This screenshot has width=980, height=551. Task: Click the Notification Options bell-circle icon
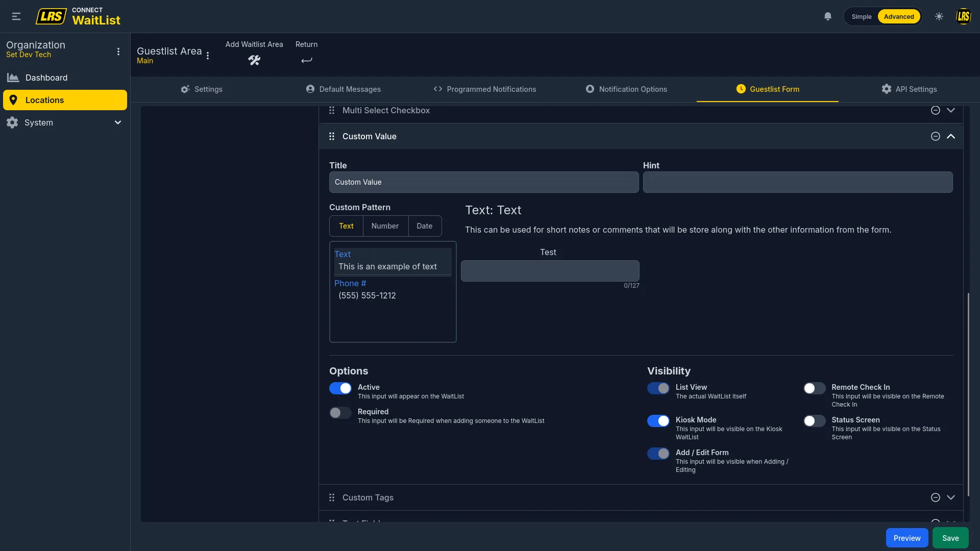click(x=590, y=89)
